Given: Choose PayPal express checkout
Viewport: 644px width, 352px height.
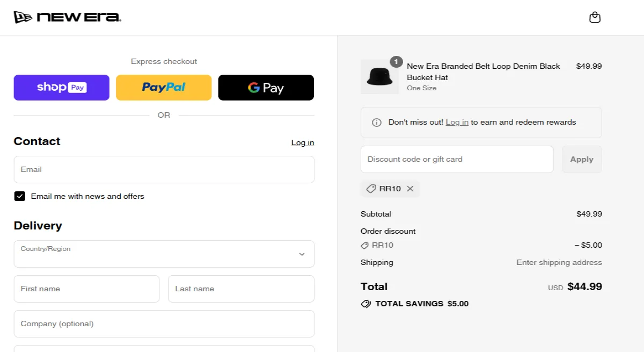Looking at the screenshot, I should 164,88.
